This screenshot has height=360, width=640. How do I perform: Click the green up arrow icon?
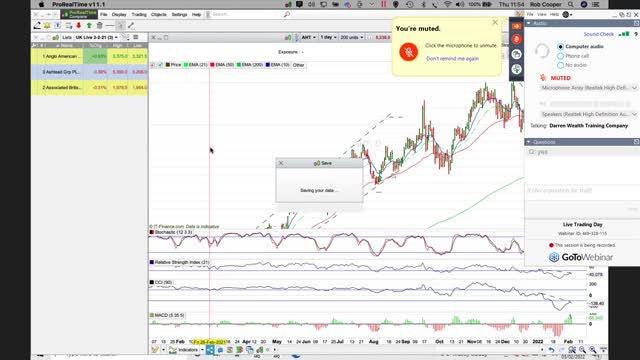click(89, 26)
